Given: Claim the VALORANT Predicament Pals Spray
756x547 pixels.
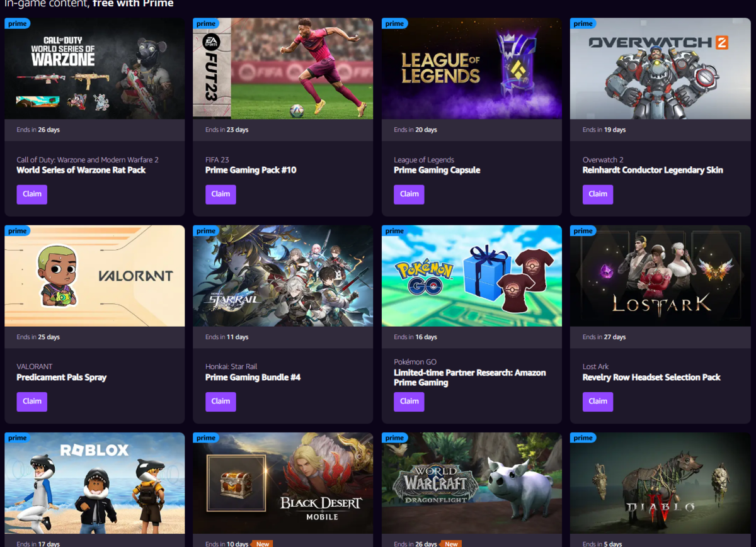Looking at the screenshot, I should pyautogui.click(x=31, y=401).
